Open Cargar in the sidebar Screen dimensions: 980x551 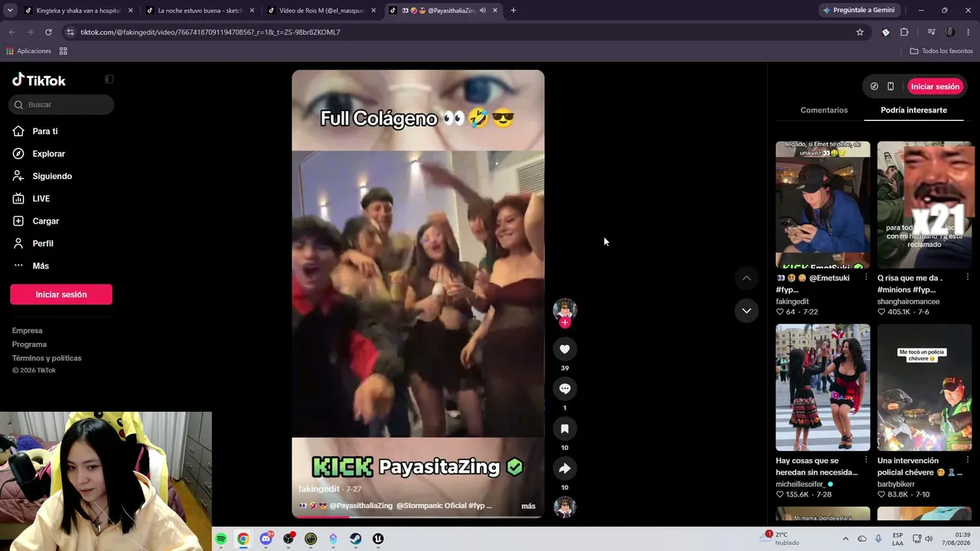click(45, 221)
